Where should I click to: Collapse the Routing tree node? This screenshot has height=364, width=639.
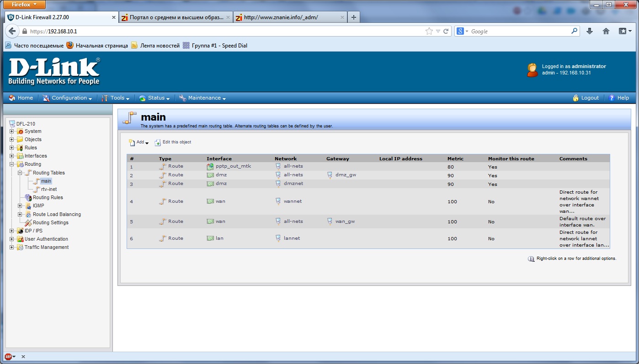(12, 164)
